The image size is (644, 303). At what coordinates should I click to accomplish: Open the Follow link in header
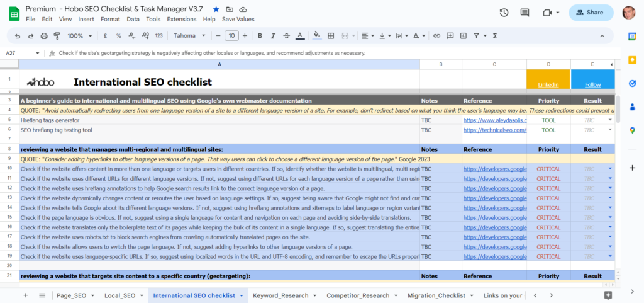pos(592,84)
